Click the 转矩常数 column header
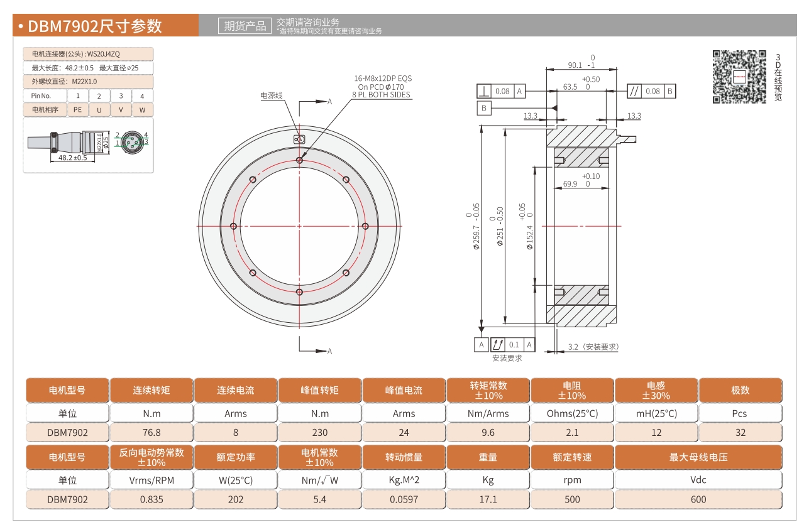Image resolution: width=804 pixels, height=532 pixels. click(x=488, y=390)
